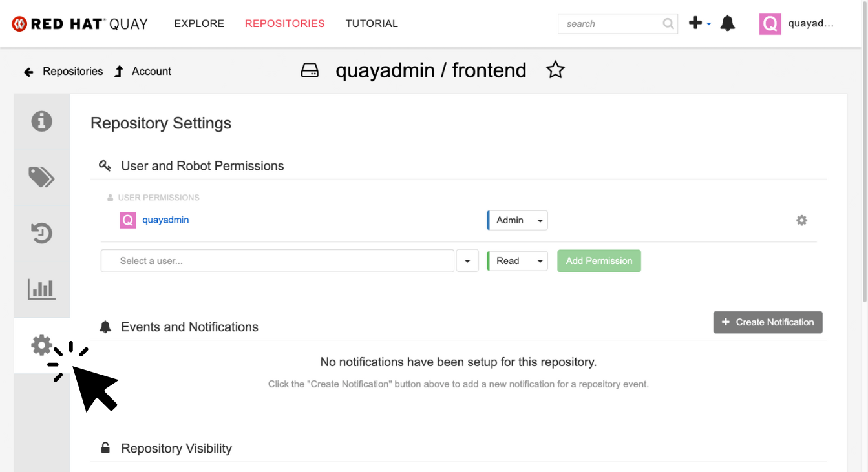
Task: Star the quayadmin / frontend repository
Action: click(x=555, y=70)
